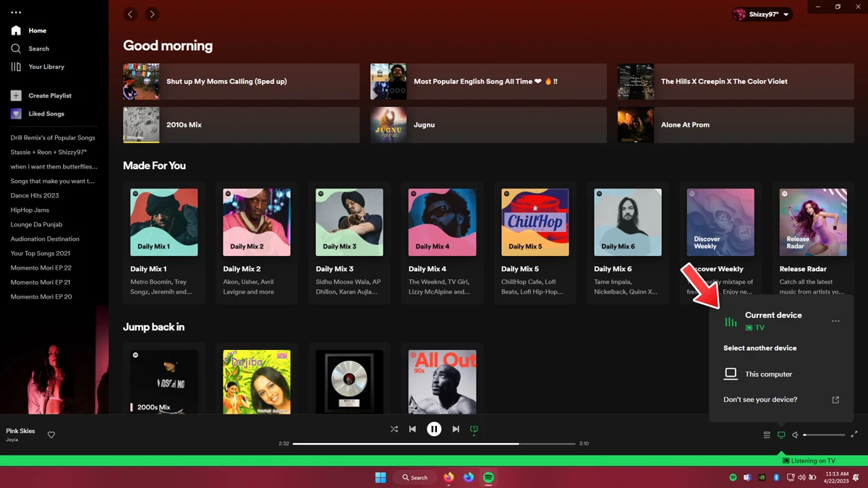
Task: Open the Dance Hits 2023 playlist
Action: click(33, 195)
